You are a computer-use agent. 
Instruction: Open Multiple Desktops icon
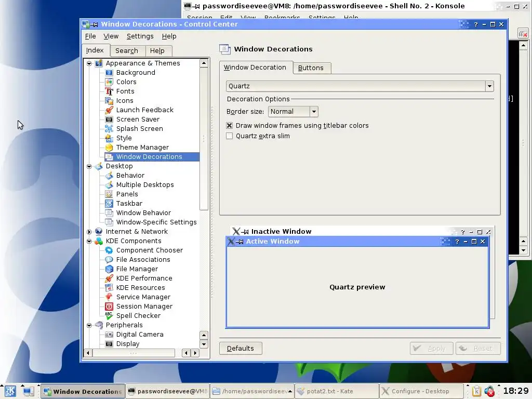[109, 185]
